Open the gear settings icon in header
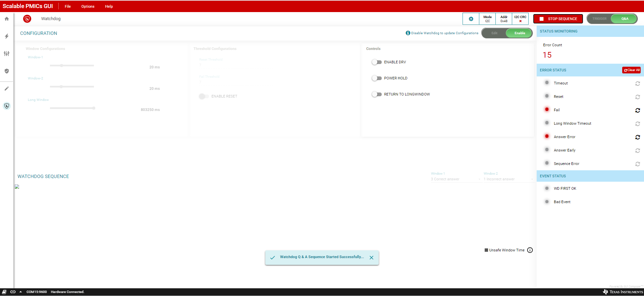The width and height of the screenshot is (644, 296). (471, 19)
